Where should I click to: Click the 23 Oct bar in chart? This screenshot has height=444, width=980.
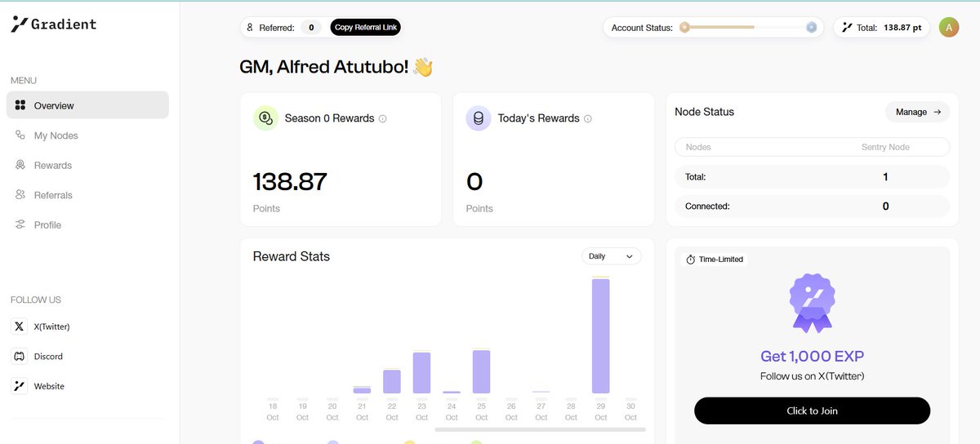[421, 373]
